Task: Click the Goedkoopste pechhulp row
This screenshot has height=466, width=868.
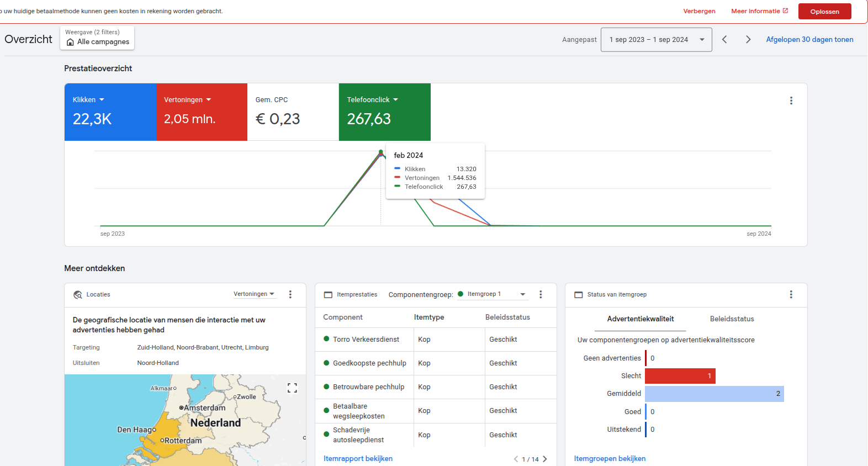Action: 436,363
